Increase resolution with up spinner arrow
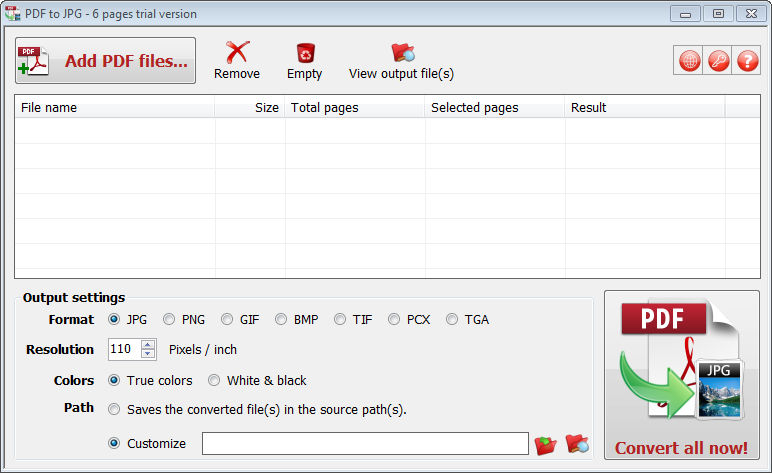The height and width of the screenshot is (473, 772). 148,345
